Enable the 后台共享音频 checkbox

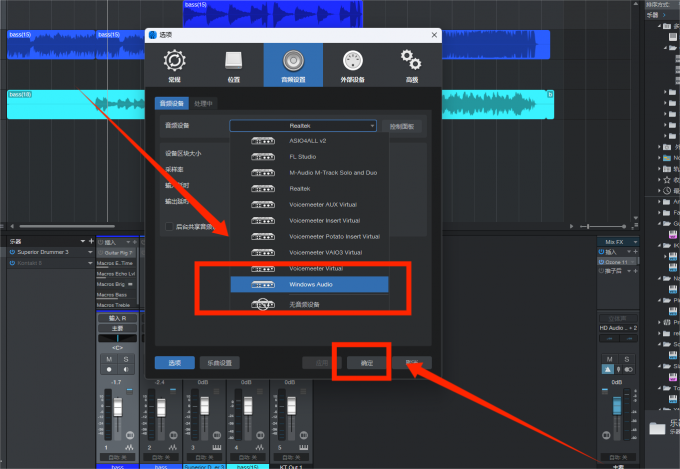tap(169, 227)
